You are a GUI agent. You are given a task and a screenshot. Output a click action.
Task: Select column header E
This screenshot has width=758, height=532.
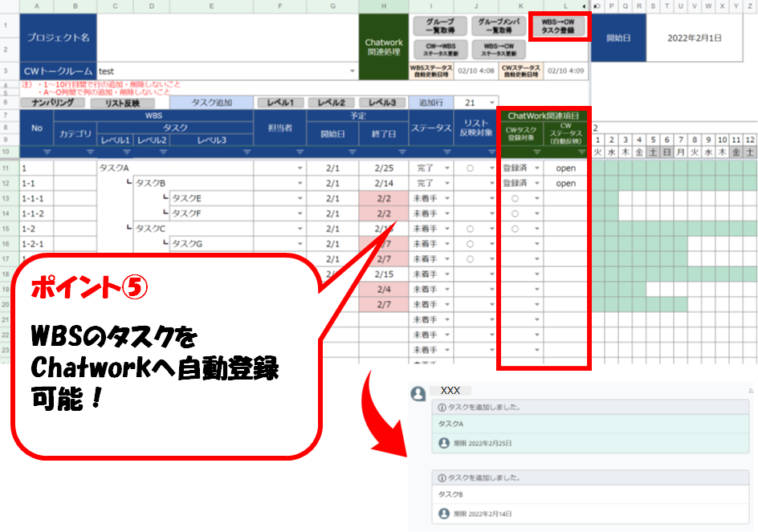212,6
